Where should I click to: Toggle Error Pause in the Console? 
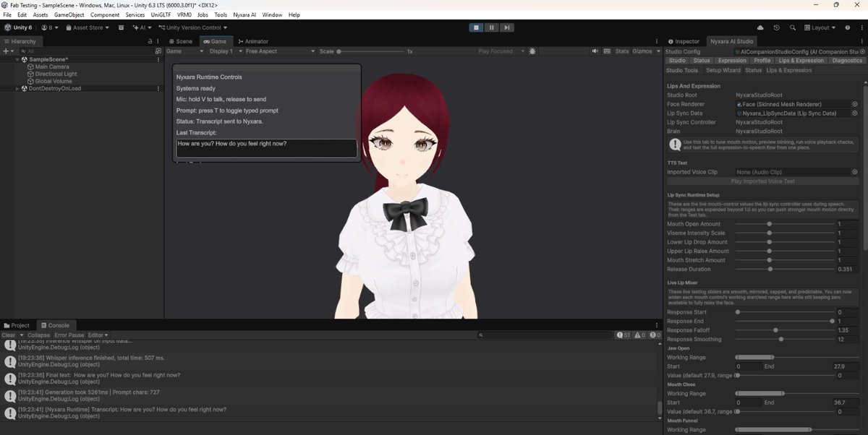(69, 335)
